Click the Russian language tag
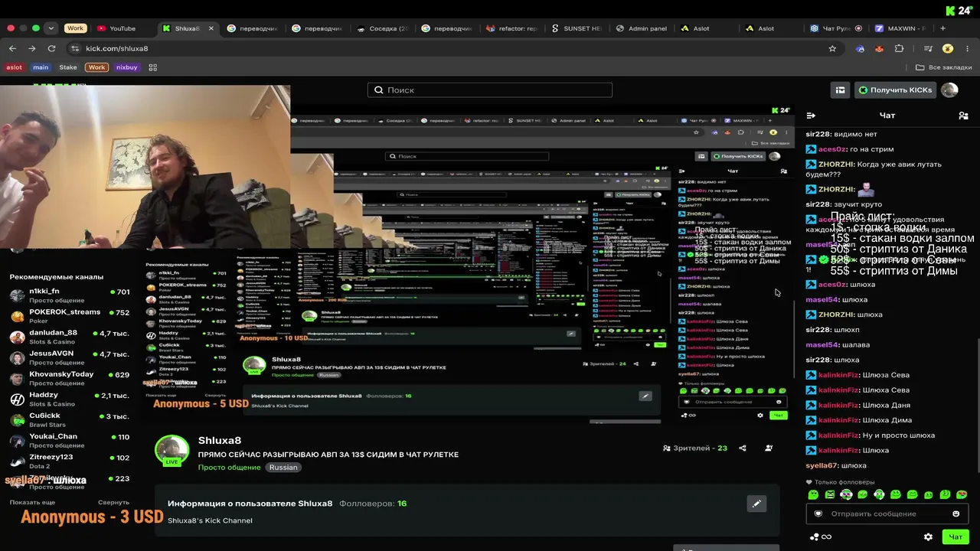The width and height of the screenshot is (980, 551). 283,467
